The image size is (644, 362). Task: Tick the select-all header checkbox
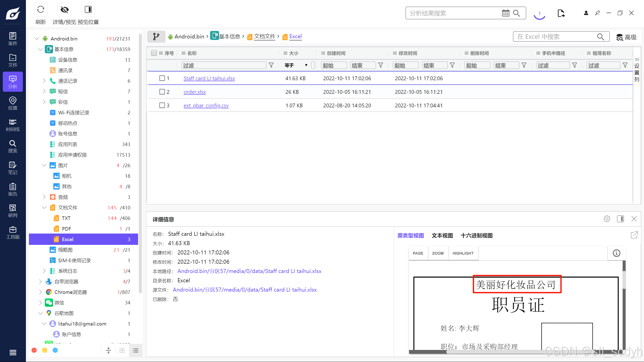154,53
